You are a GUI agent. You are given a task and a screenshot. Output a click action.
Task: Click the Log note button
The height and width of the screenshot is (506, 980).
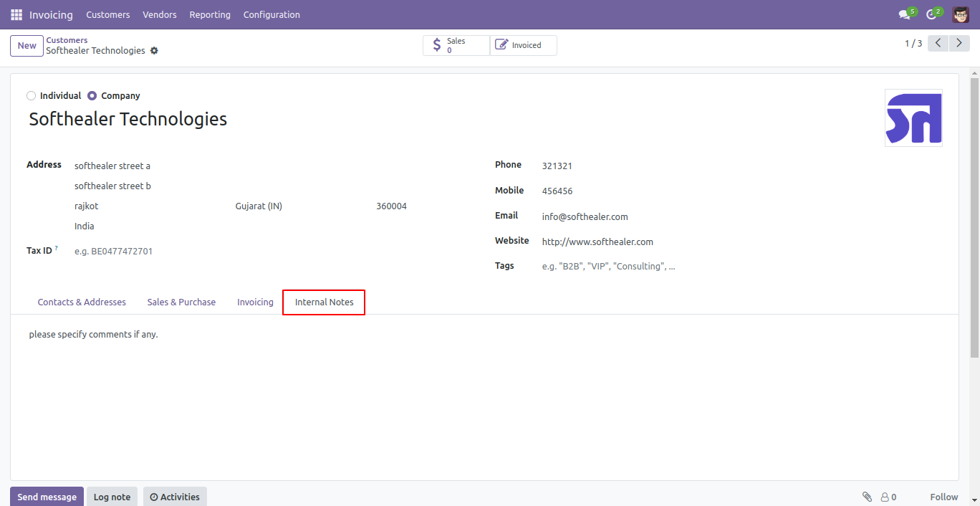pyautogui.click(x=112, y=497)
